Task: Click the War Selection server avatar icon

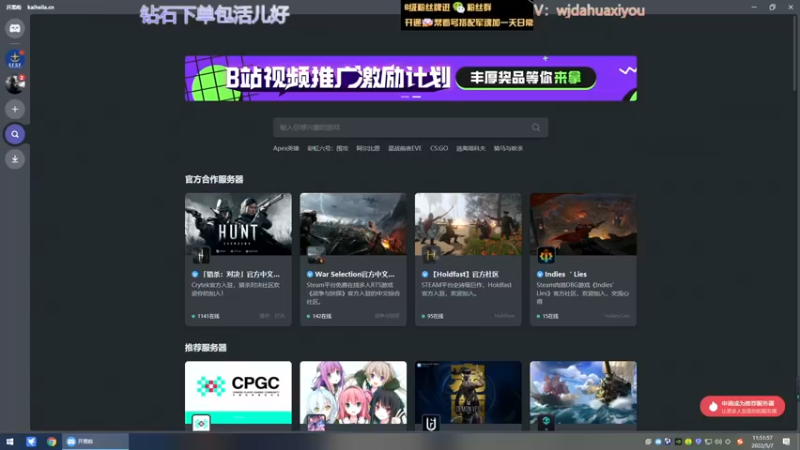Action: click(x=316, y=255)
